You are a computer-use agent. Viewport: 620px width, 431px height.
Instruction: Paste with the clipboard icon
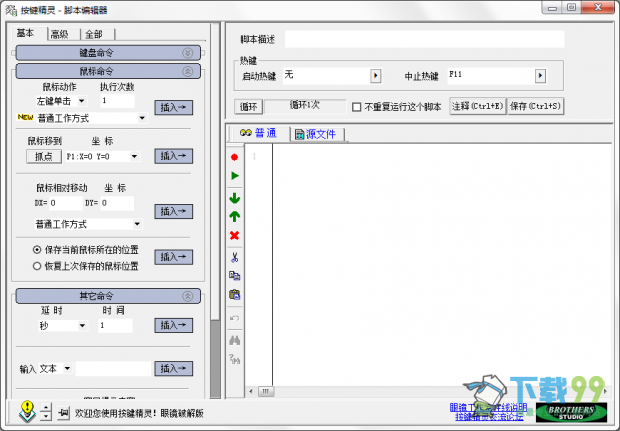tap(234, 294)
